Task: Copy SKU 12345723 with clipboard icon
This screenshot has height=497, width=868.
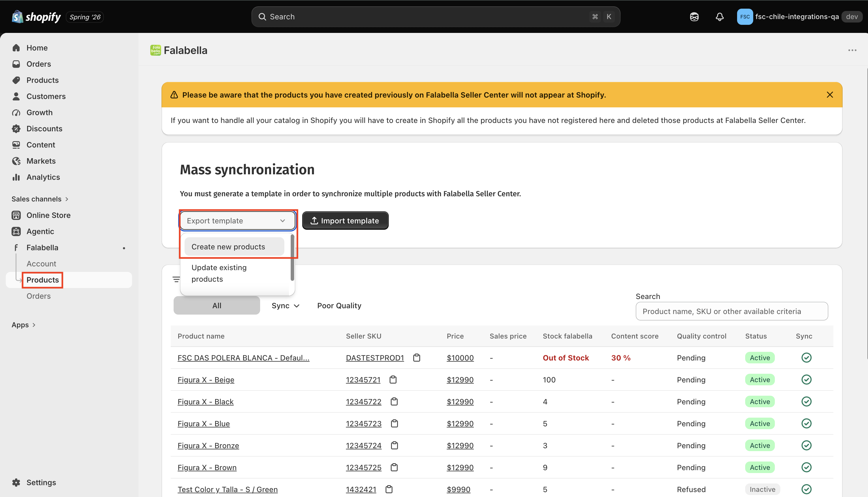Action: pyautogui.click(x=394, y=423)
